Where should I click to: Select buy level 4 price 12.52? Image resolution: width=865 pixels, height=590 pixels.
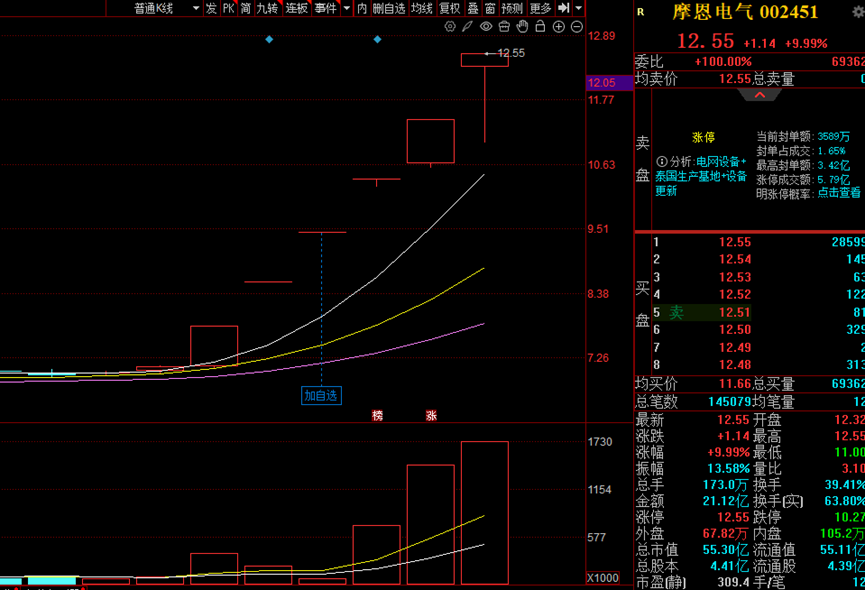tap(735, 294)
